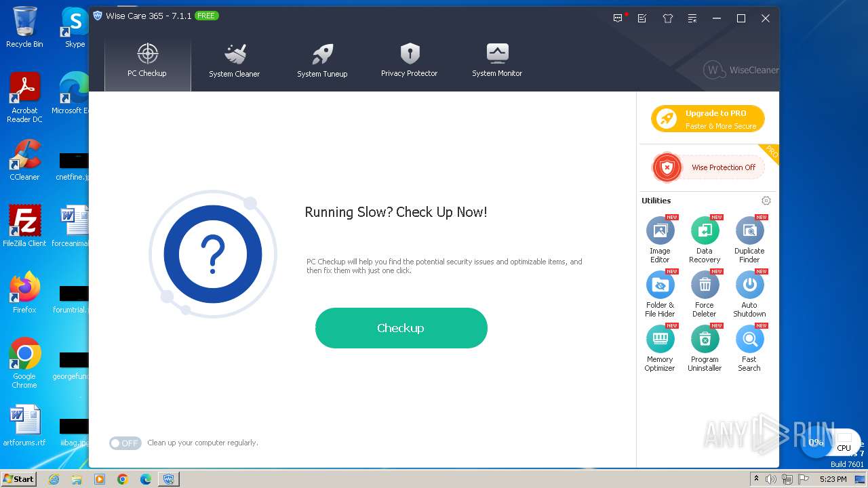This screenshot has height=488, width=868.
Task: Open the skin shirt icon in title bar
Action: coord(668,18)
